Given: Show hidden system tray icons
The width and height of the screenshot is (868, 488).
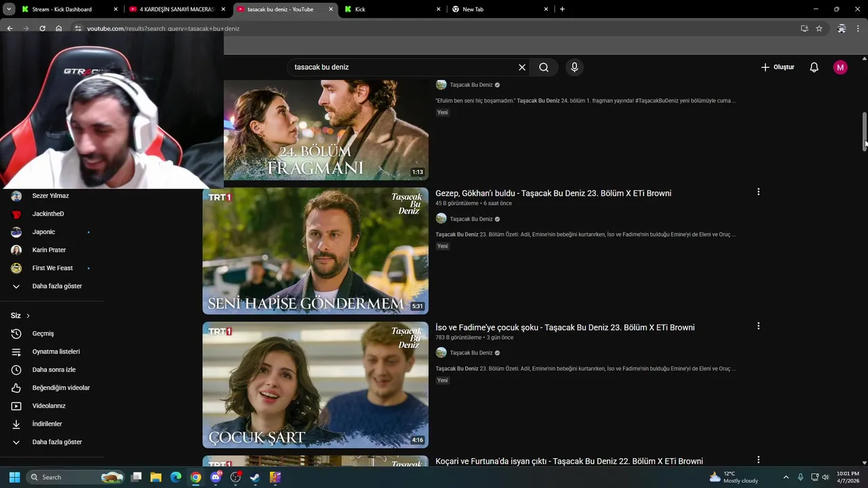Looking at the screenshot, I should click(786, 477).
